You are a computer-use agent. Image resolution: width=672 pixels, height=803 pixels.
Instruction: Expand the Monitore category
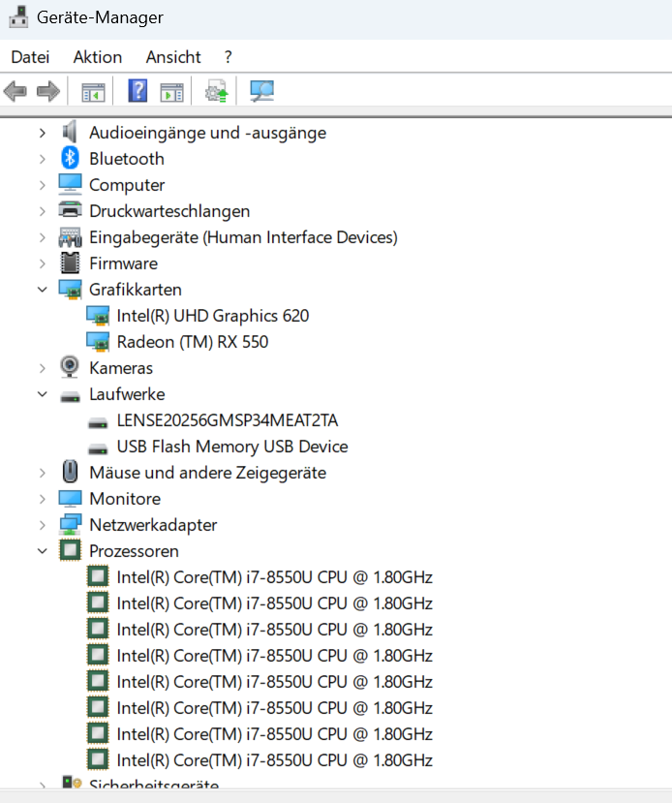click(43, 499)
